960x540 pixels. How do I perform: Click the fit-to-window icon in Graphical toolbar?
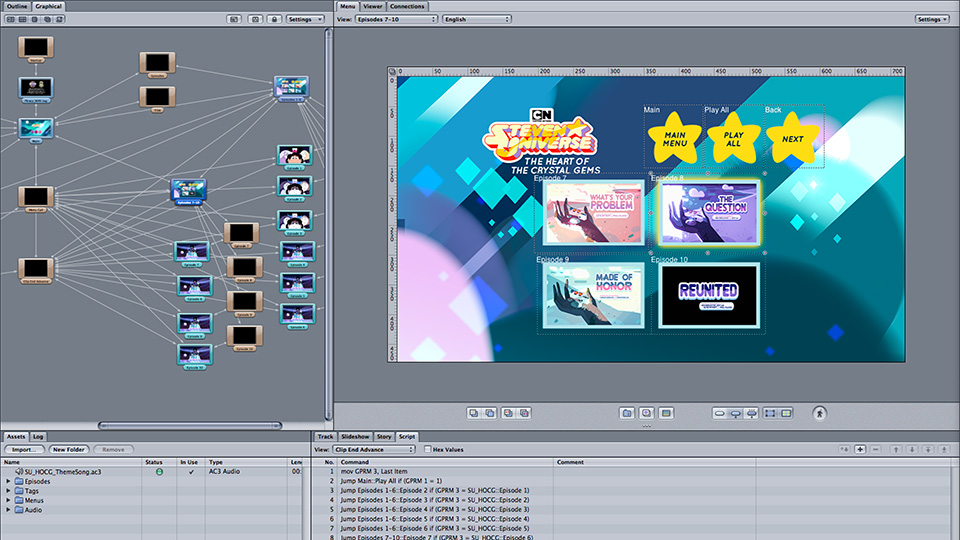coord(234,20)
